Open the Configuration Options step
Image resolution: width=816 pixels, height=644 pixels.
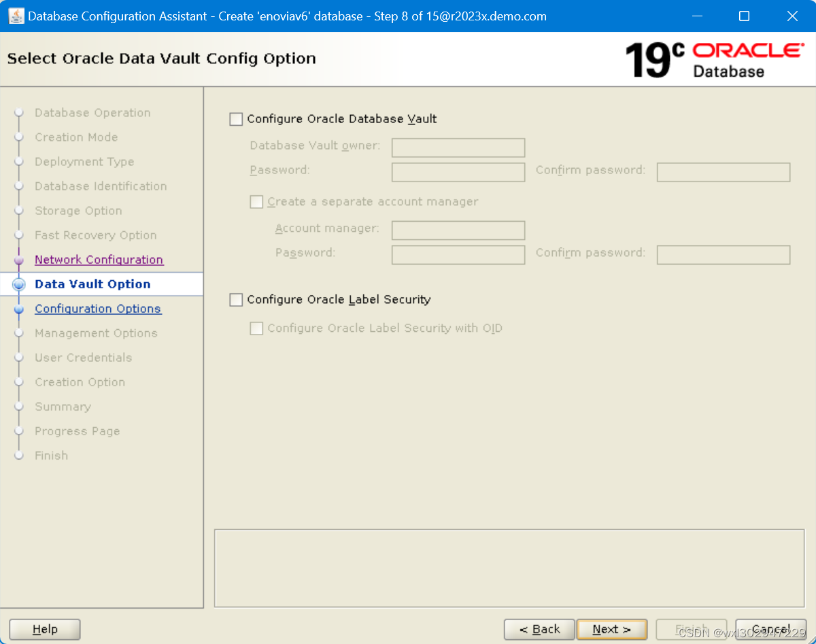(x=98, y=309)
